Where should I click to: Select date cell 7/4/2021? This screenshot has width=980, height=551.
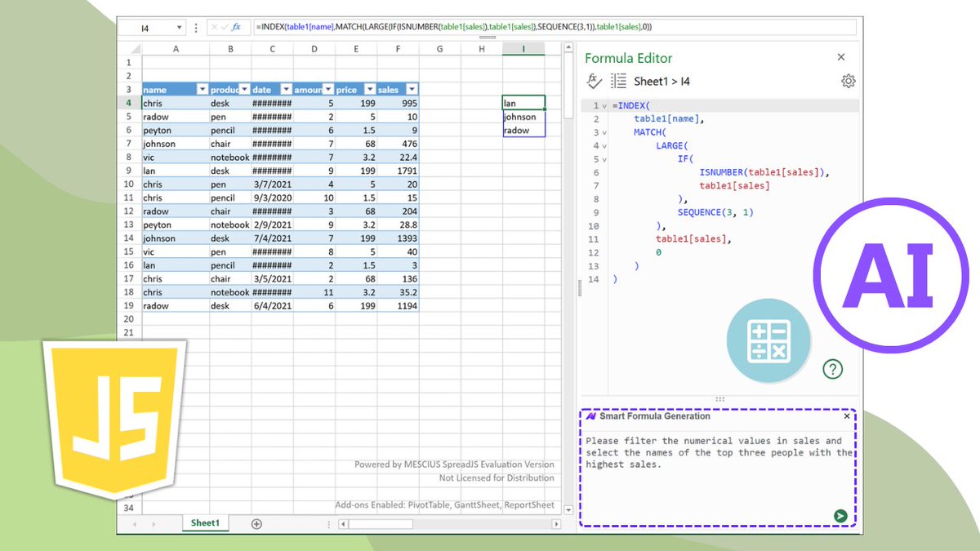(x=272, y=238)
